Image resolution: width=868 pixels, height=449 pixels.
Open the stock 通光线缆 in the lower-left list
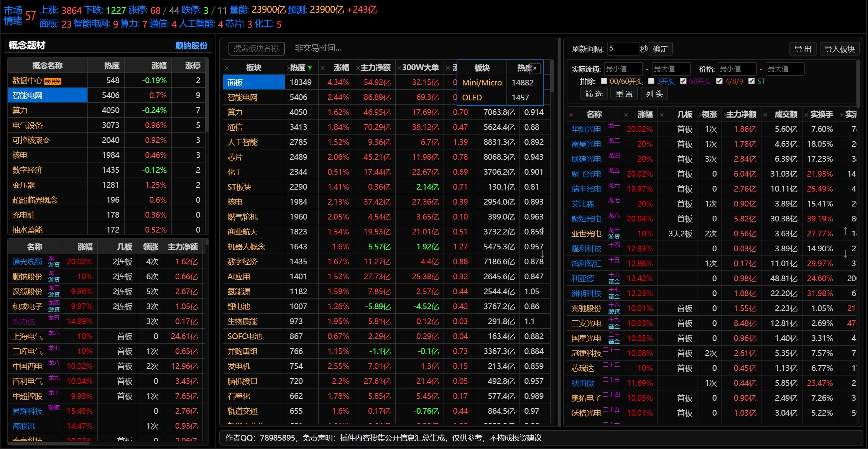click(x=27, y=262)
